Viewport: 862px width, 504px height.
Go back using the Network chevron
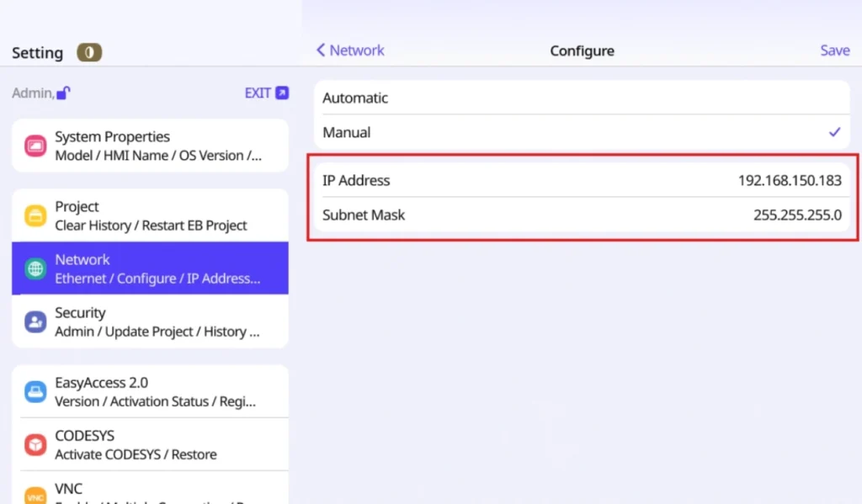pos(349,50)
